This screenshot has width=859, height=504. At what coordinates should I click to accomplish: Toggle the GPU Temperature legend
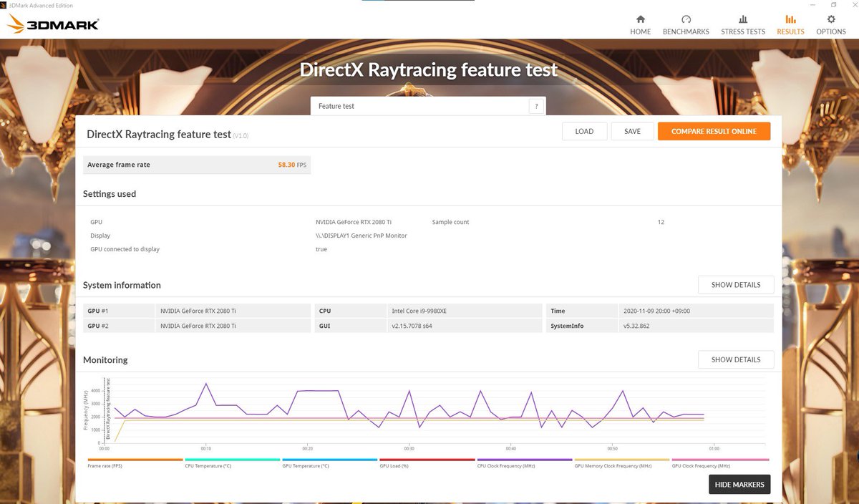click(x=329, y=462)
